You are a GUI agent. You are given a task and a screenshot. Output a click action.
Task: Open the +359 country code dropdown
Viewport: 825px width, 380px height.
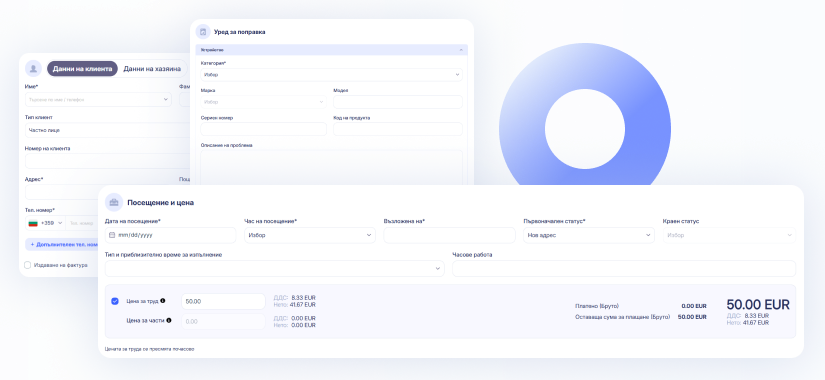pyautogui.click(x=46, y=223)
